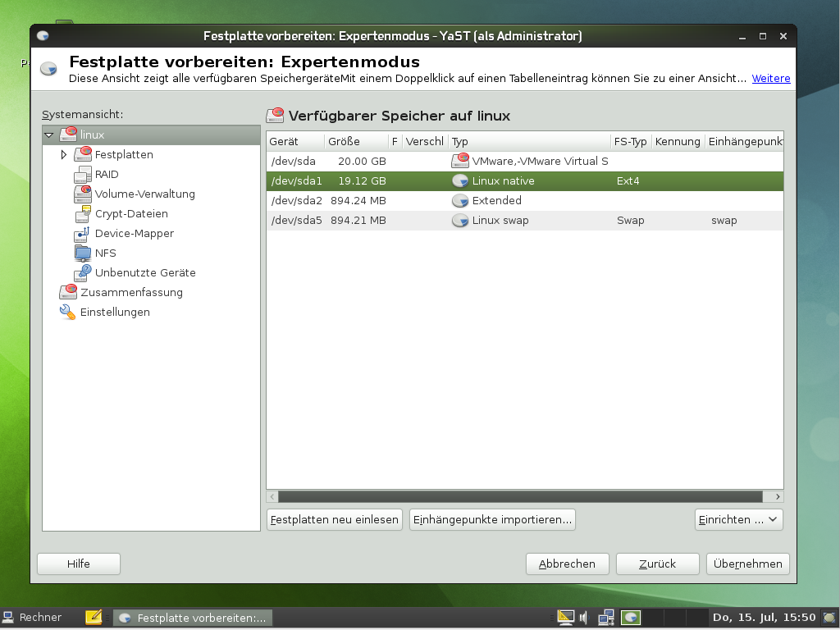Image resolution: width=840 pixels, height=630 pixels.
Task: Select the Festplatten icon in Systemansicht
Action: [84, 154]
